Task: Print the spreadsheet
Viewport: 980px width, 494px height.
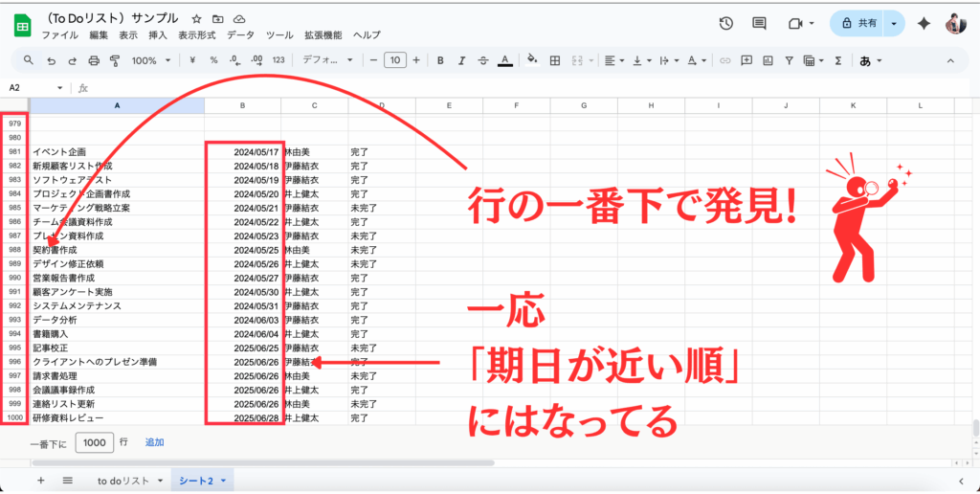Action: click(x=94, y=60)
